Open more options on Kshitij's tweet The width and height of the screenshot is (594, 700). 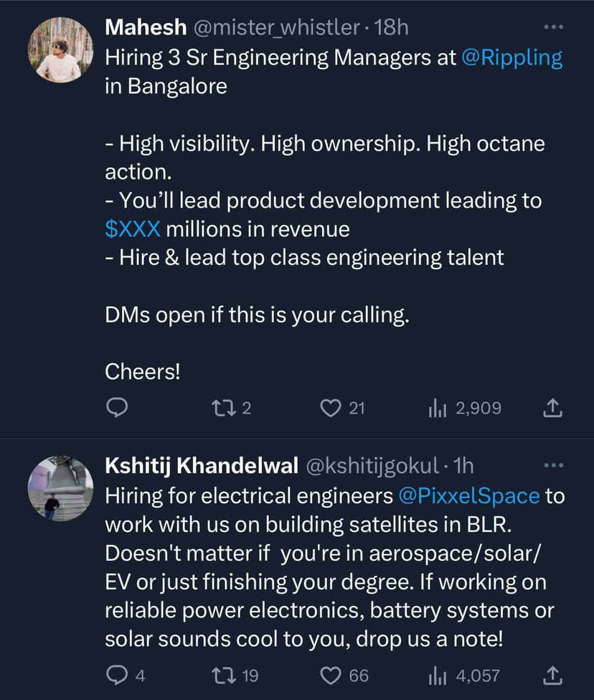pos(552,465)
